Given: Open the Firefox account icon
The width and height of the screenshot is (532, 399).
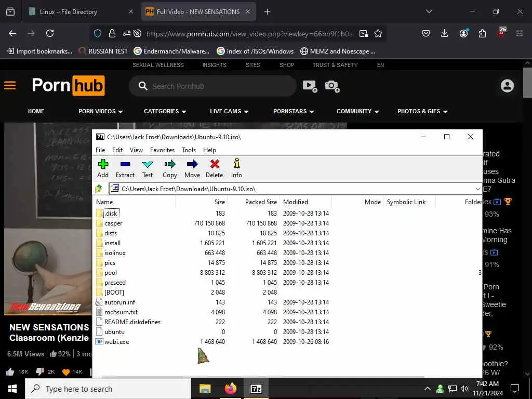Looking at the screenshot, I should (463, 33).
